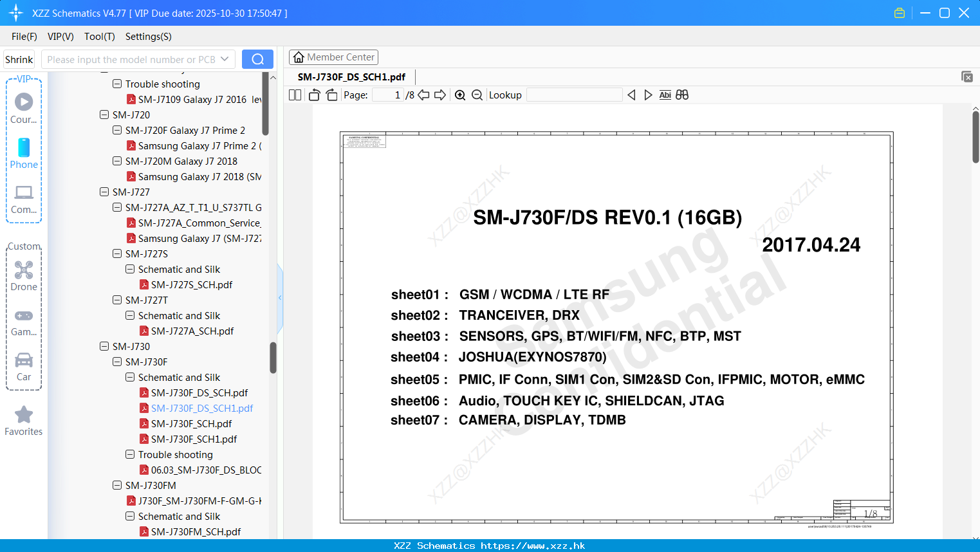Toggle the two-page view icon
Screen dimensions: 980x552
[295, 95]
